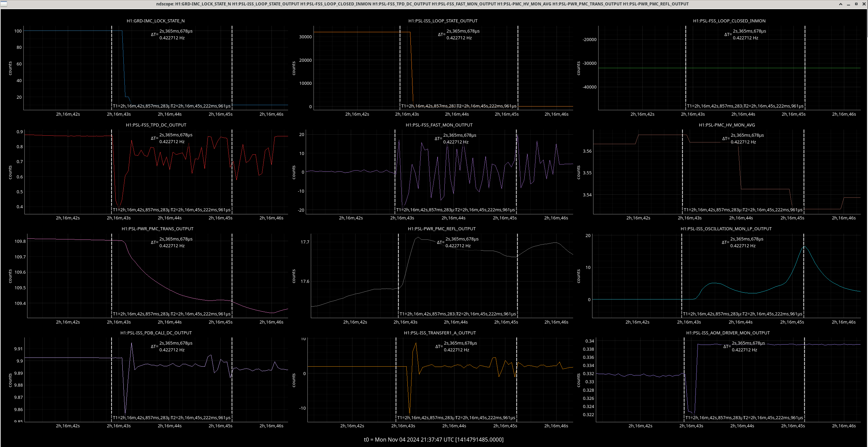Select the T1 cursor line in PDB_CALI_DC_OUTPUT plot
This screenshot has height=447, width=868.
(112, 380)
